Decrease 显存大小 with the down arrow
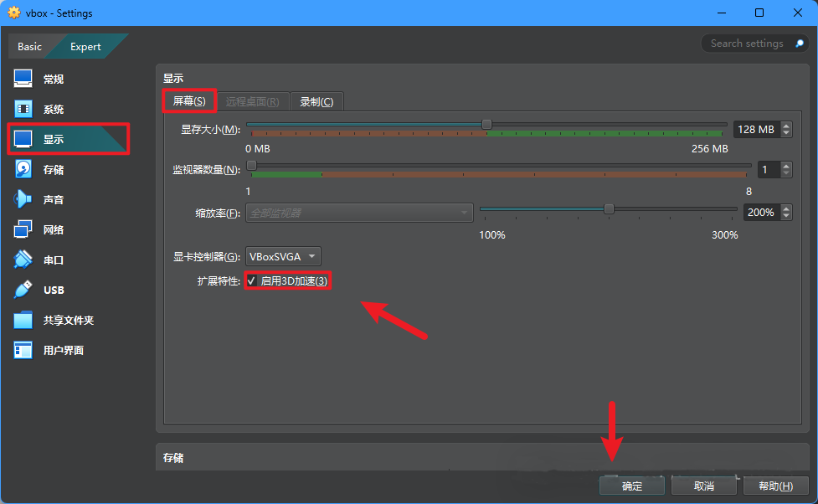Screen dimensions: 818x504 (786, 133)
